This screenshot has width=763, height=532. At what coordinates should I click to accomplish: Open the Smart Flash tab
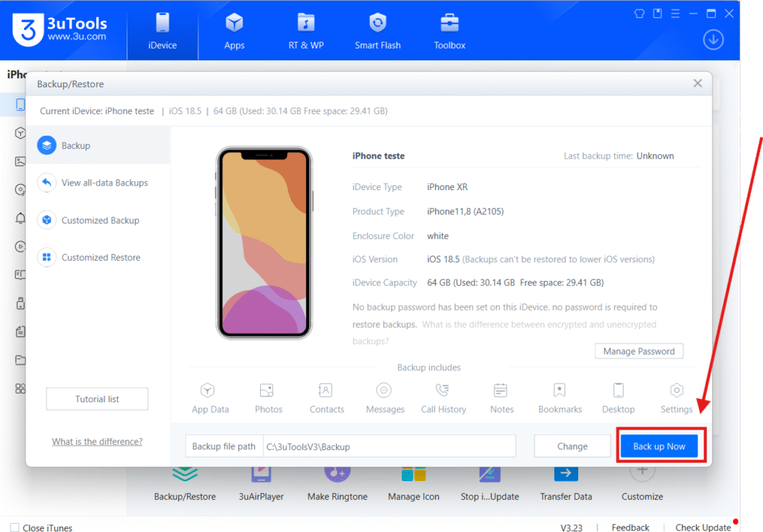click(378, 31)
